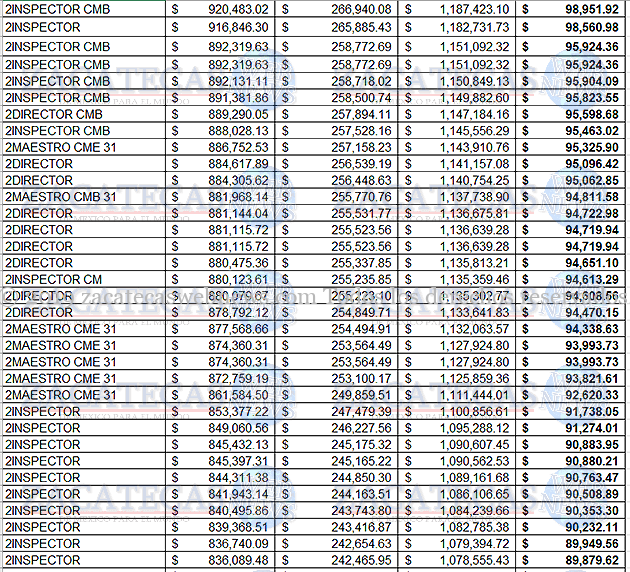Select the bold figure 90,883.95
Screen dimensions: 630x572
(x=592, y=445)
